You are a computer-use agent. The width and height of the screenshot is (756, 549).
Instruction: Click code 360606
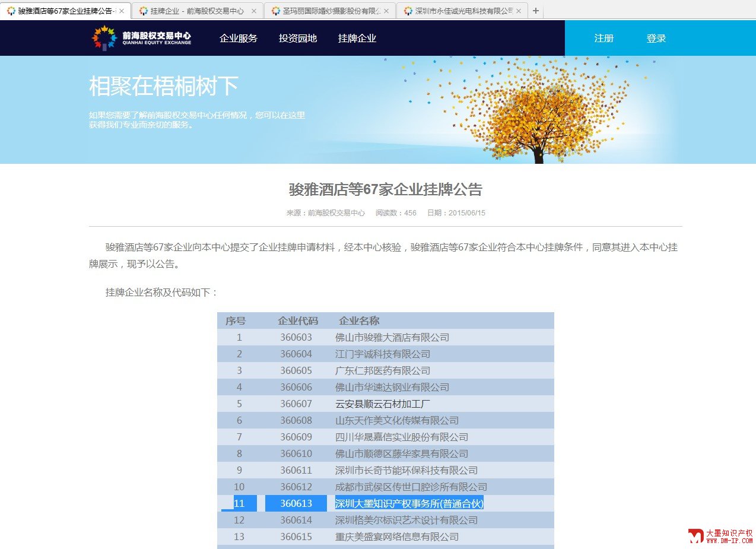pyautogui.click(x=296, y=387)
